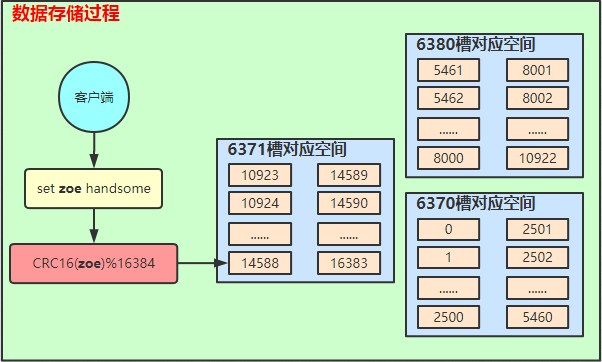Screen dimensions: 602x362
Task: Click ellipsis box between 14590 and 16383
Action: point(349,234)
